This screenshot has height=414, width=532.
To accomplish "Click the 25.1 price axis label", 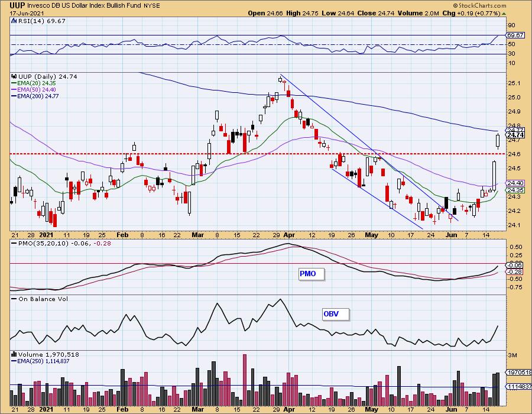I will [514, 83].
